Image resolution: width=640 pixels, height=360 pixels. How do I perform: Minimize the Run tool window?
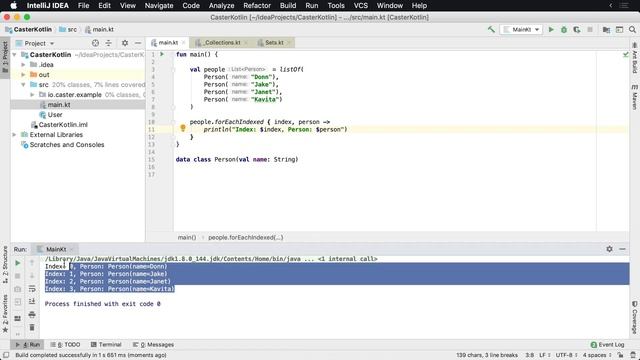(x=622, y=249)
